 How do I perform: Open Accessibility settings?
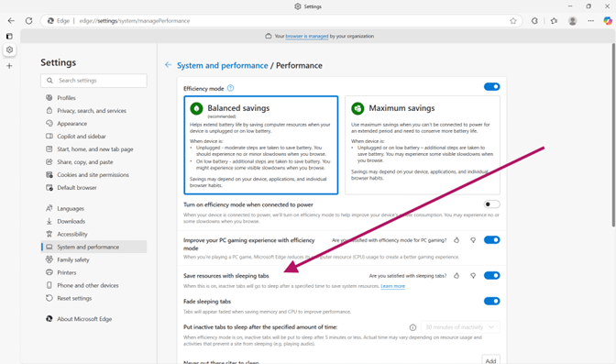(x=93, y=235)
